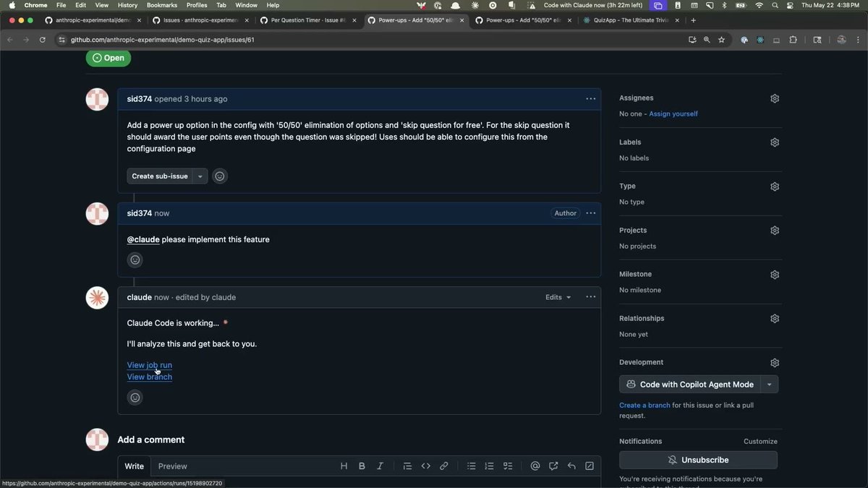Viewport: 868px width, 488px height.
Task: Open the three-dot menu on the issue description
Action: pos(591,99)
